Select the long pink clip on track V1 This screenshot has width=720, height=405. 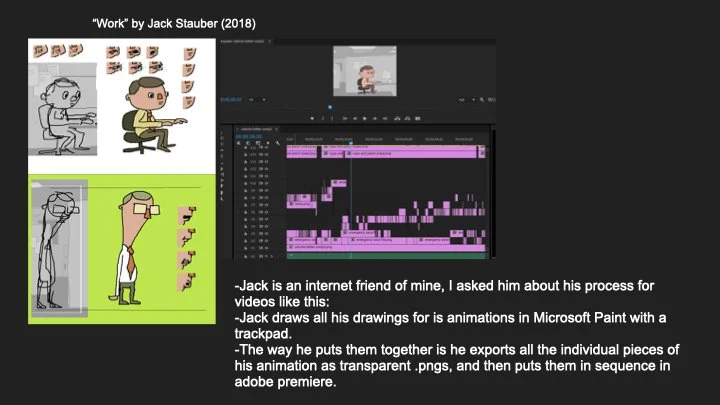[386, 248]
